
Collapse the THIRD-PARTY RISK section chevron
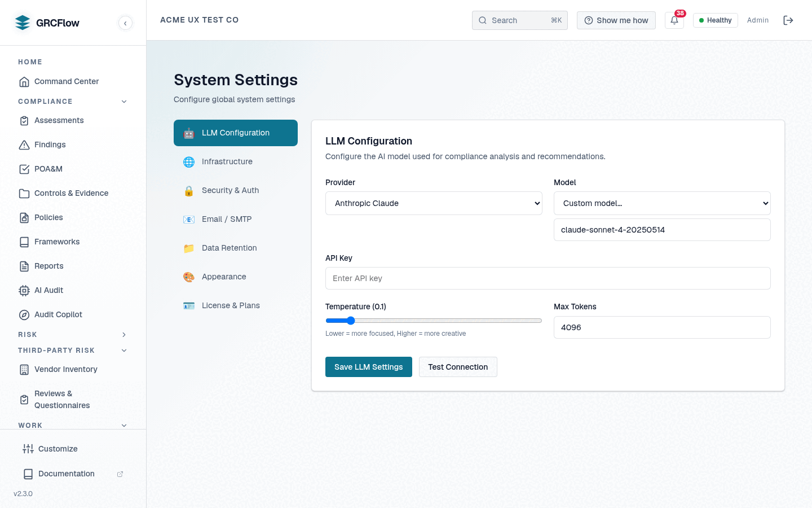click(124, 351)
